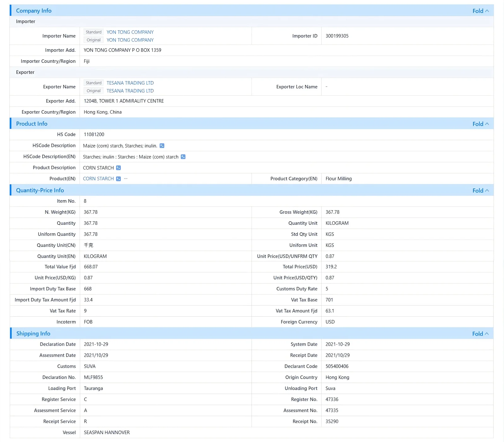Collapse the Shipping Info section
Image resolution: width=504 pixels, height=442 pixels.
click(x=480, y=334)
